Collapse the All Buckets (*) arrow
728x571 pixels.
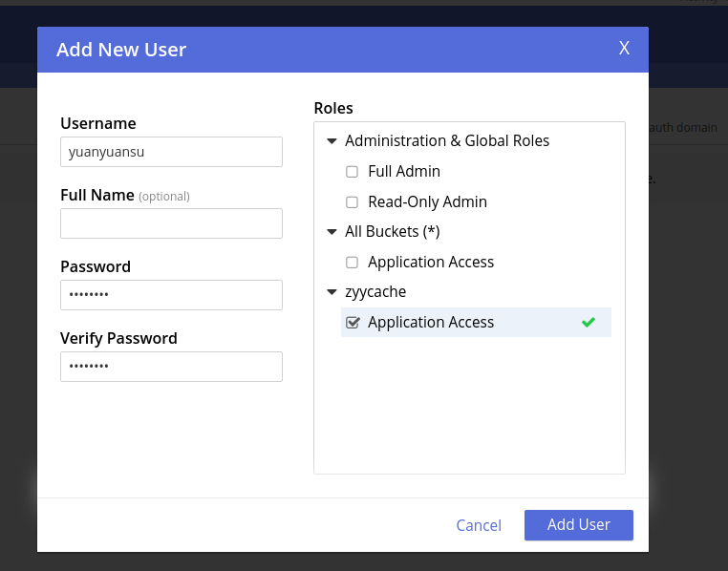click(332, 232)
